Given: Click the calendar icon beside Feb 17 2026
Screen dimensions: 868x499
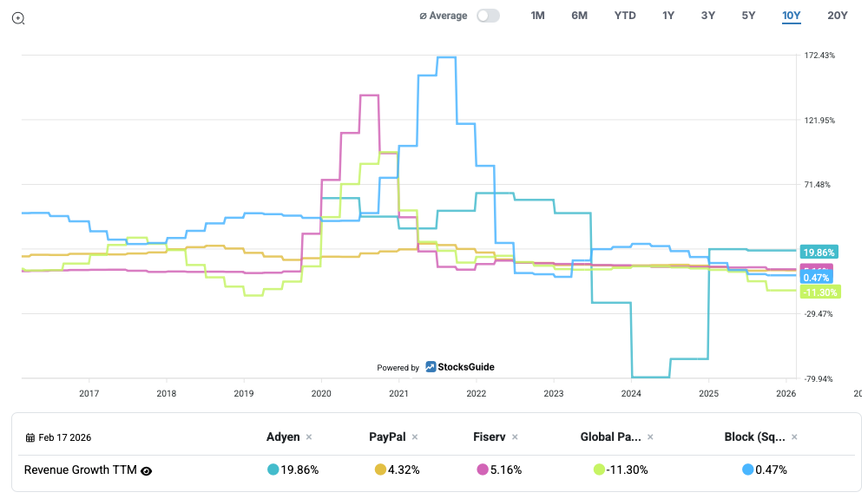Looking at the screenshot, I should (30, 437).
